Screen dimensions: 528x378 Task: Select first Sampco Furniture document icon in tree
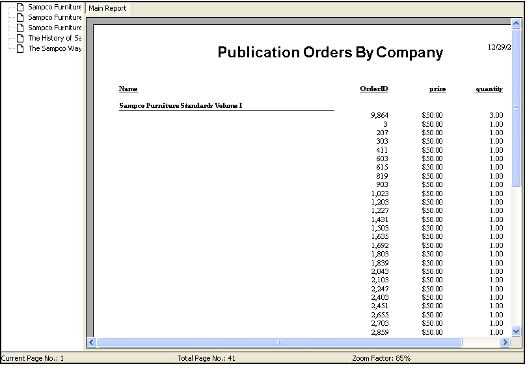point(21,7)
